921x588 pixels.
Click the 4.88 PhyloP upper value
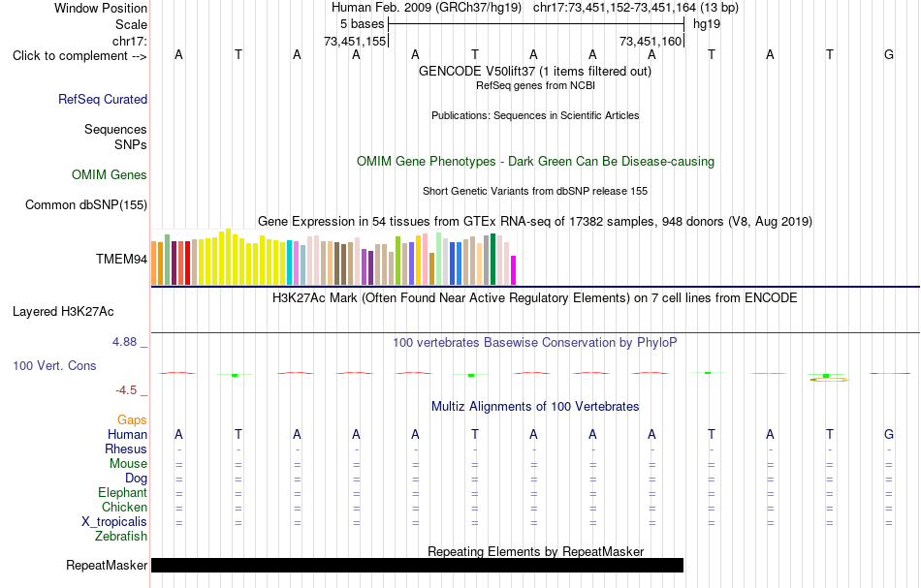124,342
